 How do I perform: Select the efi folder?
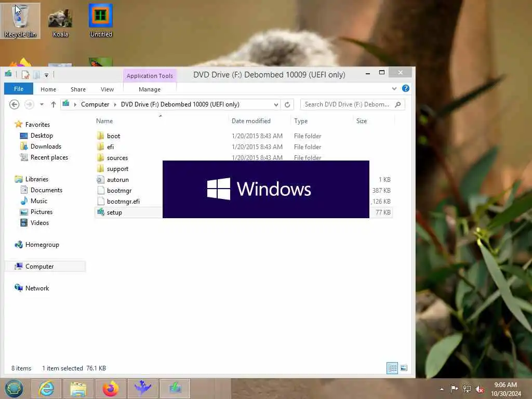110,147
